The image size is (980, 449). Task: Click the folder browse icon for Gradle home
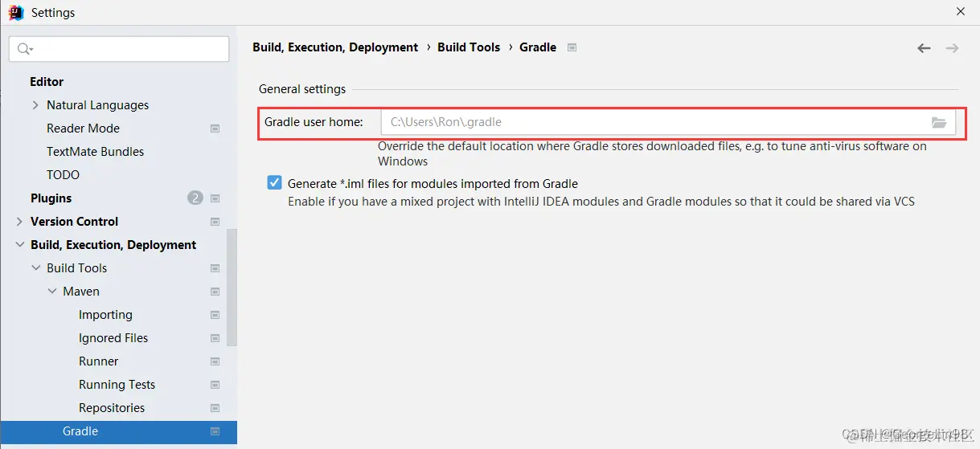coord(938,123)
